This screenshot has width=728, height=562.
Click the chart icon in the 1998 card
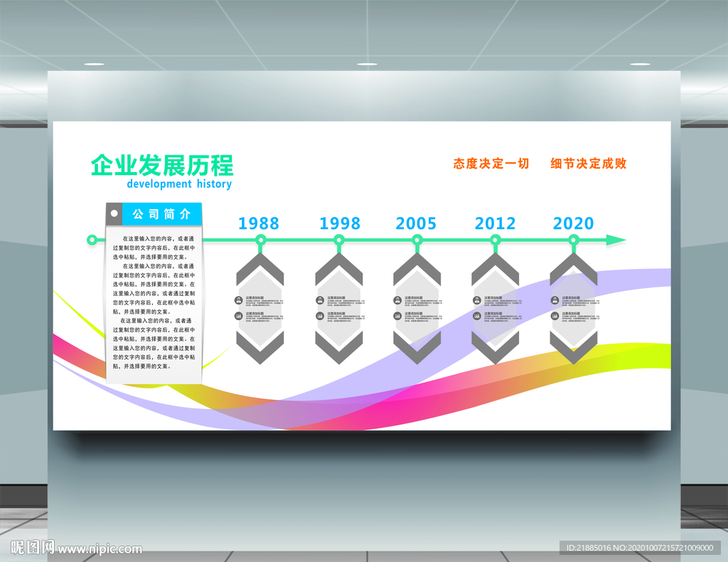click(x=320, y=316)
